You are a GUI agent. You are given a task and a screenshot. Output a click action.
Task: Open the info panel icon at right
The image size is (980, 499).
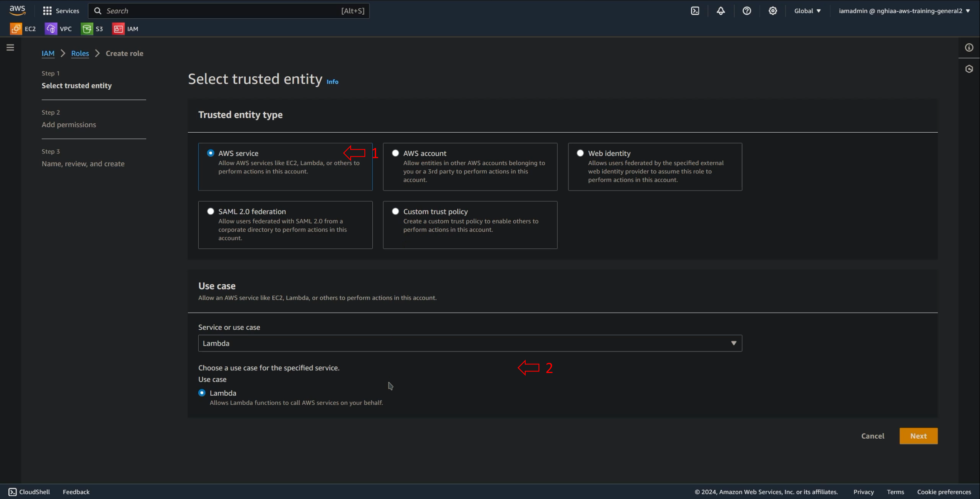point(969,48)
